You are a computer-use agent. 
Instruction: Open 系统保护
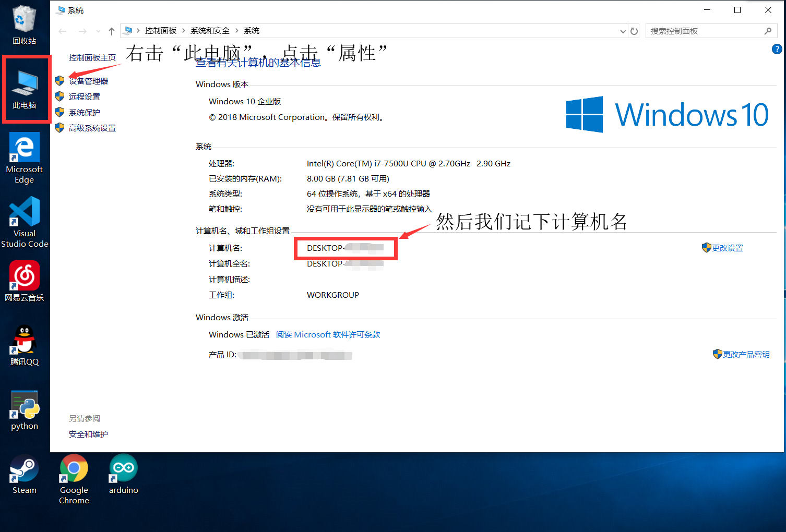coord(85,112)
